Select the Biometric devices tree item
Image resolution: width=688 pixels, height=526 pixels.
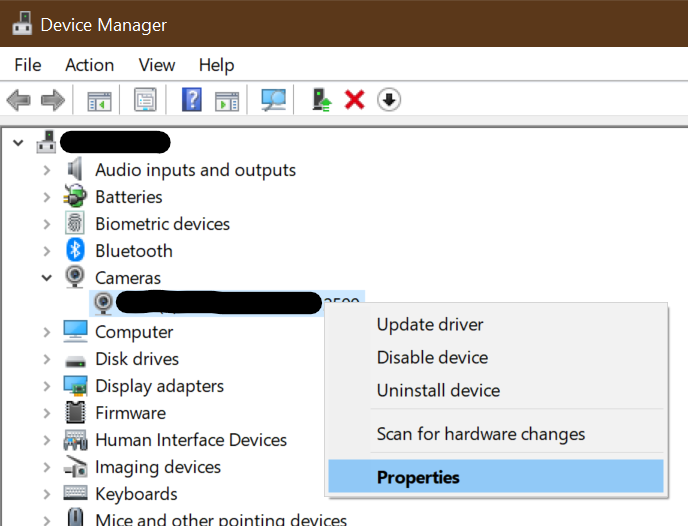pos(162,224)
